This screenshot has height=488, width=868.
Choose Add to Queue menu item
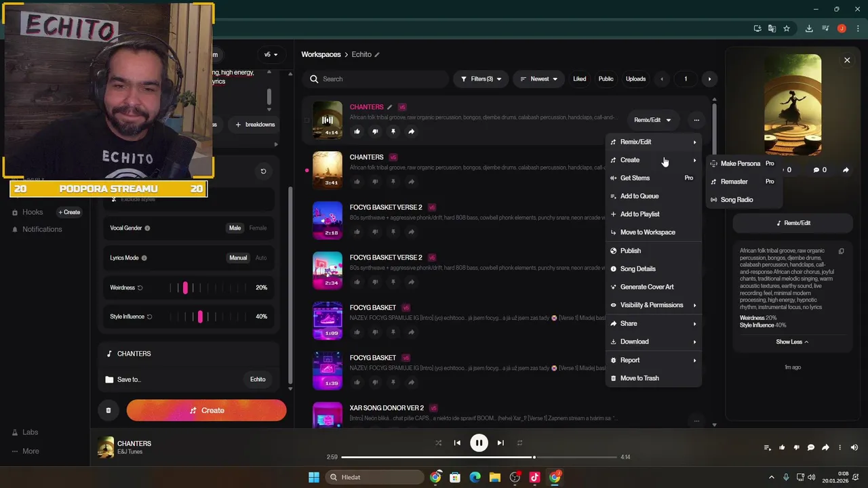[653, 197]
